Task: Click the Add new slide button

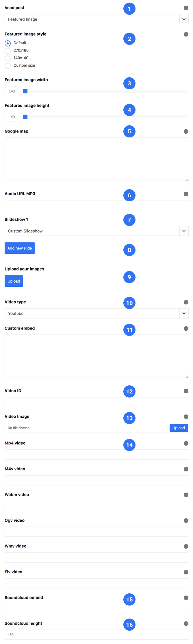Action: (20, 248)
